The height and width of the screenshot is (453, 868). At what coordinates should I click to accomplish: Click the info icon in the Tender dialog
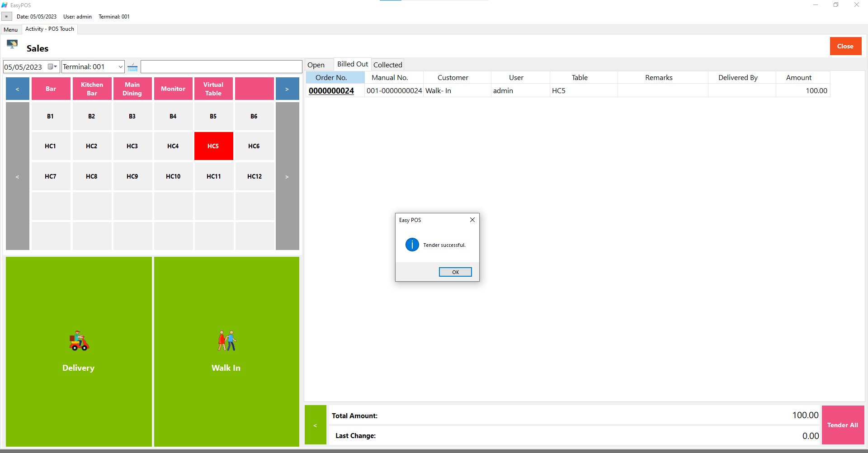[412, 245]
